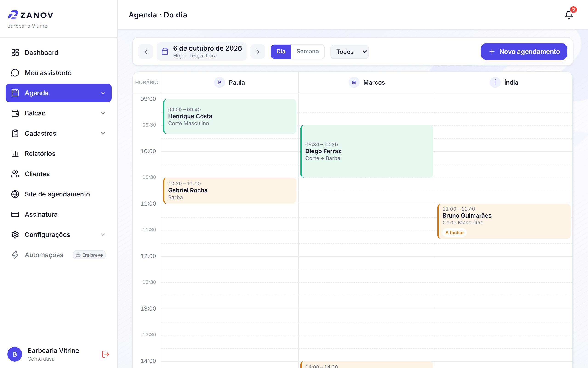This screenshot has height=368, width=588.
Task: Go to next day arrow
Action: (257, 52)
